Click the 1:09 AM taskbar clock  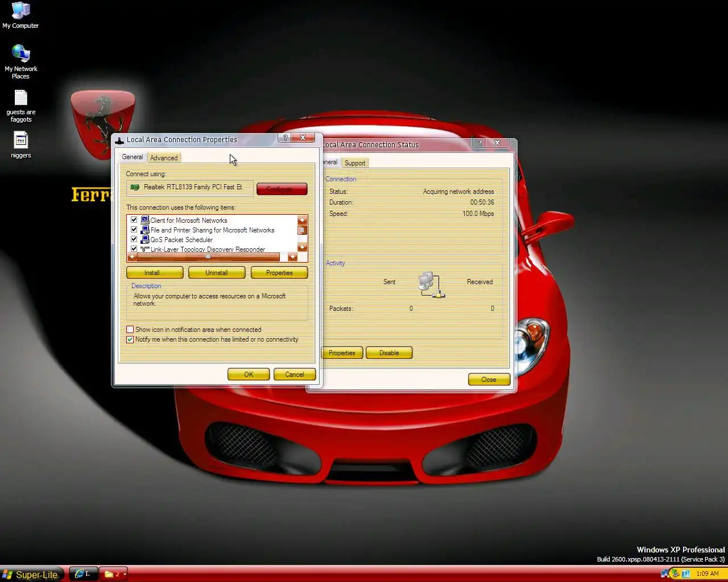(708, 574)
